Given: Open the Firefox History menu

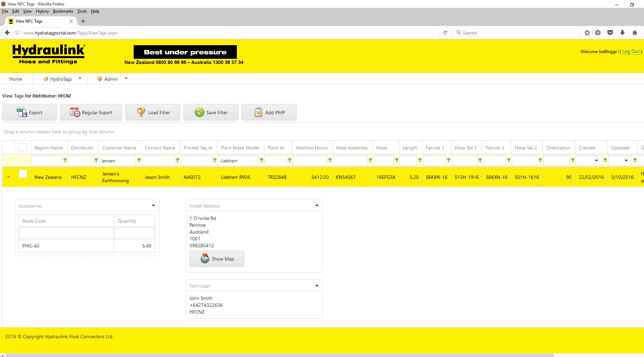Looking at the screenshot, I should point(42,11).
